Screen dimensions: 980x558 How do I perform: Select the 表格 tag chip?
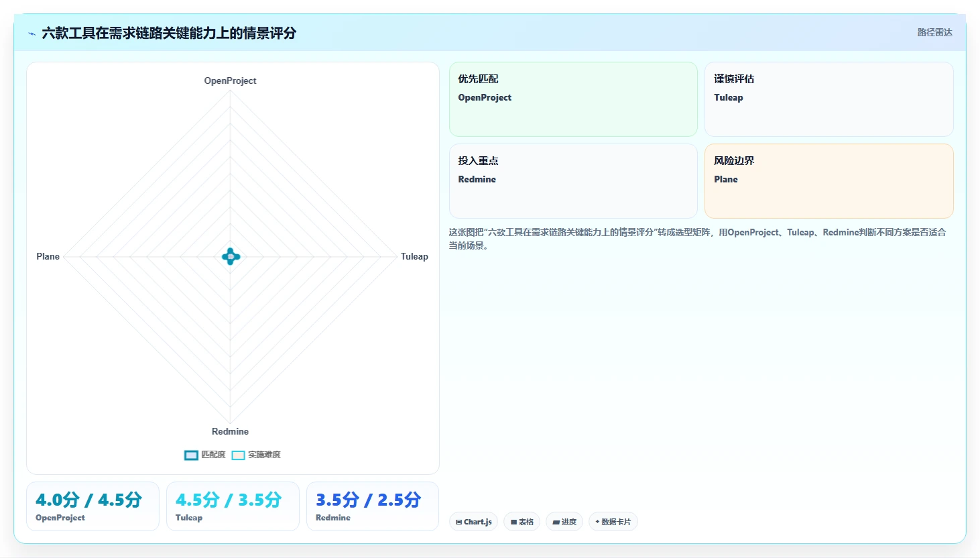tap(522, 522)
